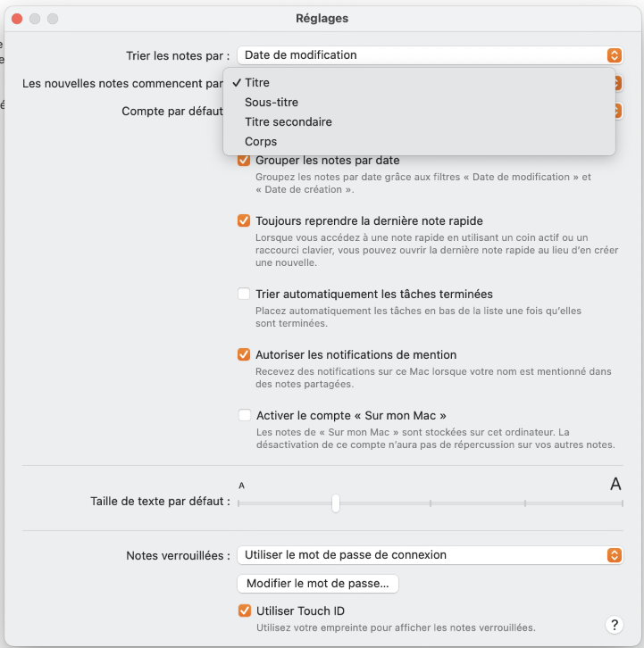The width and height of the screenshot is (644, 648).
Task: Enable Trier automatiquement les tâches terminées
Action: [244, 294]
